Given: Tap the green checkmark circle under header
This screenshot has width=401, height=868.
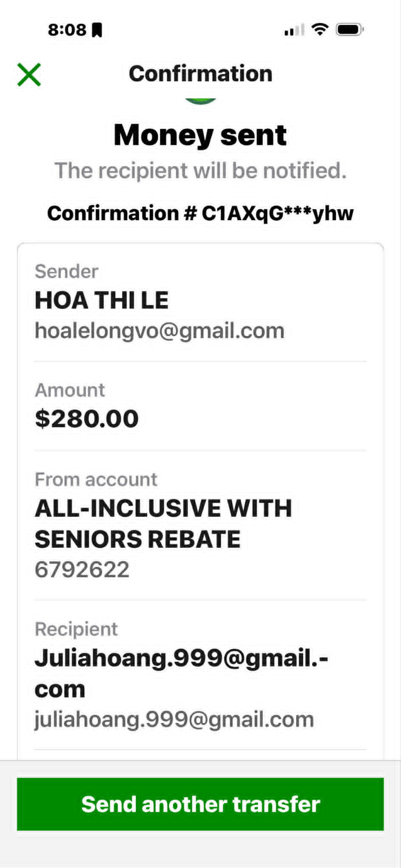Looking at the screenshot, I should pyautogui.click(x=201, y=101).
